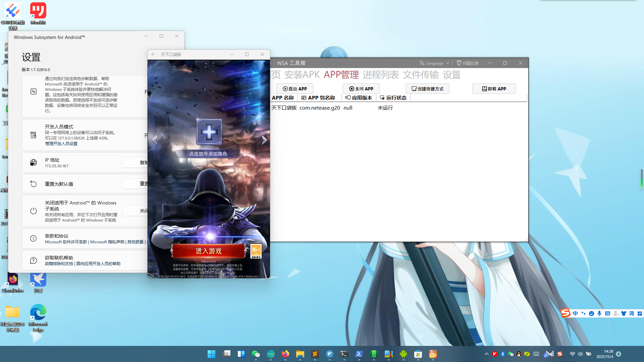Screen dimensions: 644x362
Task: Click the left arrow in the game window
Action: (155, 140)
